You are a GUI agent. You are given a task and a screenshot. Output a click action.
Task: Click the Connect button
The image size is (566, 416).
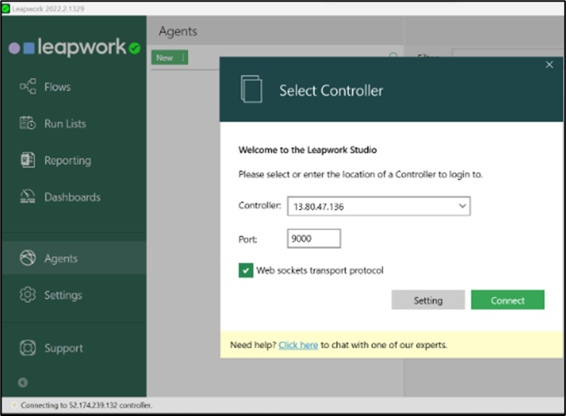[508, 300]
